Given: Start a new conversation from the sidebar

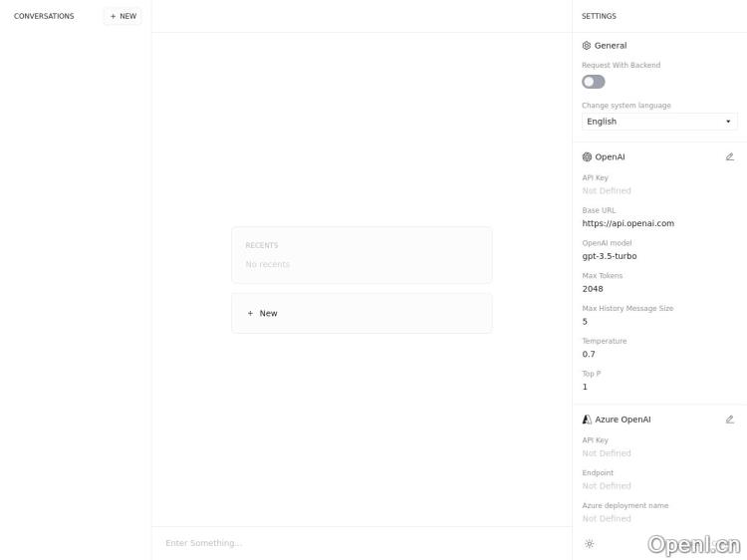Looking at the screenshot, I should click(x=123, y=16).
